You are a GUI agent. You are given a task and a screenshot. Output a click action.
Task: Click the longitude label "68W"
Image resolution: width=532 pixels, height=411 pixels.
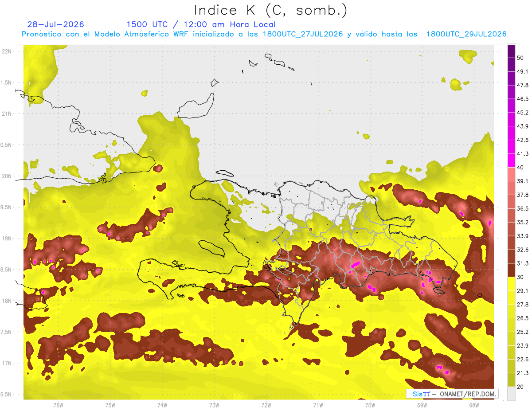point(474,405)
